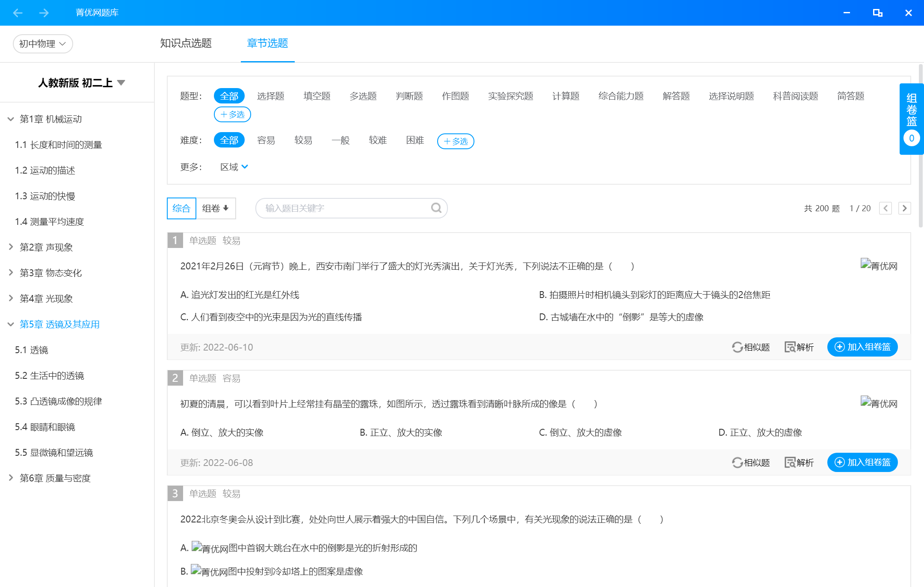Screen dimensions: 924x587
Task: Open section 5.4 眼睛和眼镜
Action: 45,427
